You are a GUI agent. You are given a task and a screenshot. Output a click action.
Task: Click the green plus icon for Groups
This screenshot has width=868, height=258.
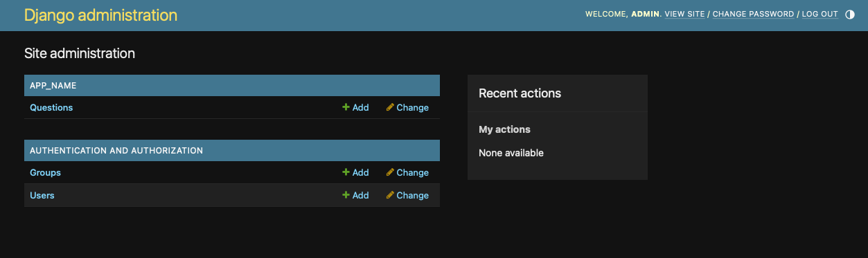click(346, 172)
